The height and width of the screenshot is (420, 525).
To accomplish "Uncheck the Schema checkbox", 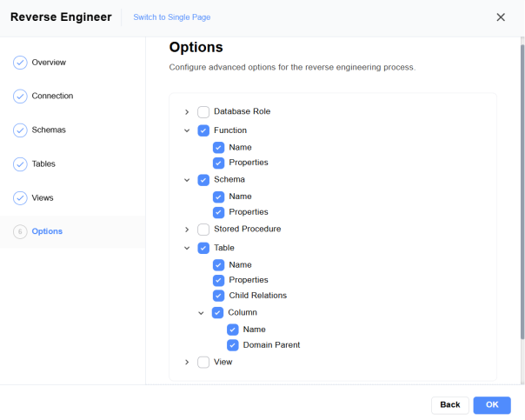I will pyautogui.click(x=203, y=180).
